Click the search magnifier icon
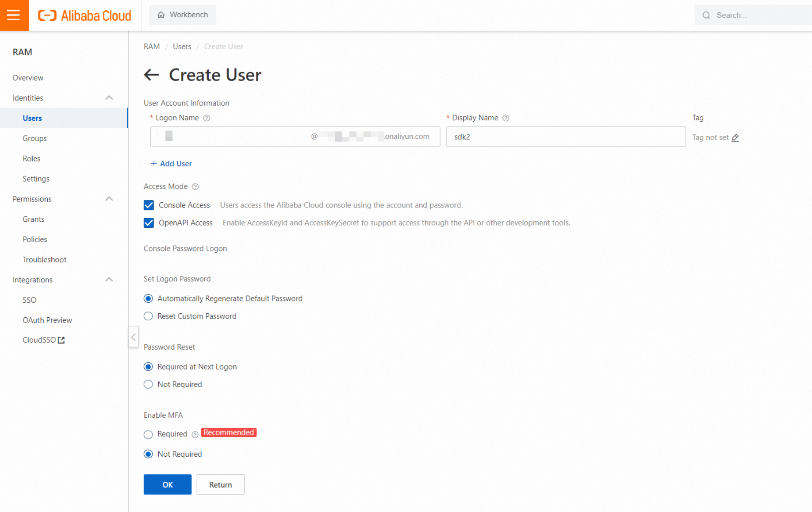The height and width of the screenshot is (512, 812). coord(706,15)
